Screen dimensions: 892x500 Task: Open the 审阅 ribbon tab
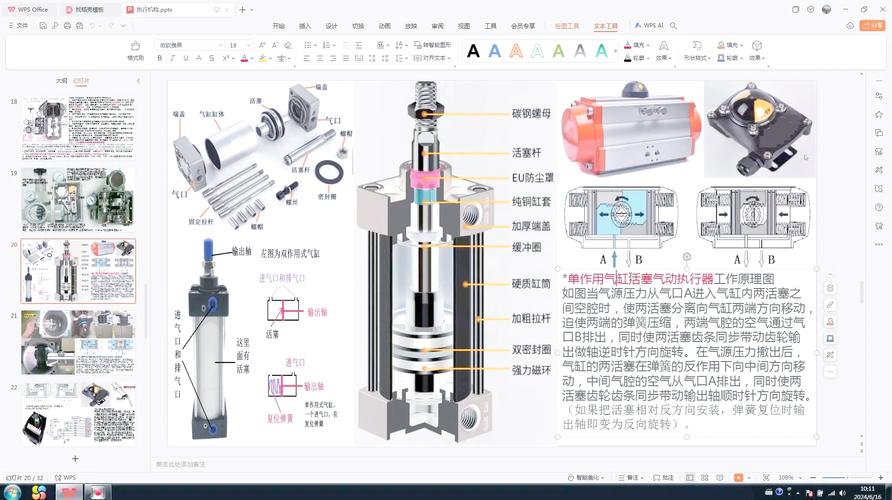(x=437, y=26)
